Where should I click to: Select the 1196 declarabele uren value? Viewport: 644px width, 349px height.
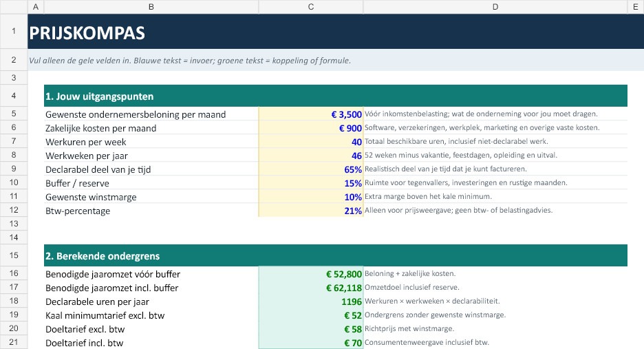pos(311,301)
